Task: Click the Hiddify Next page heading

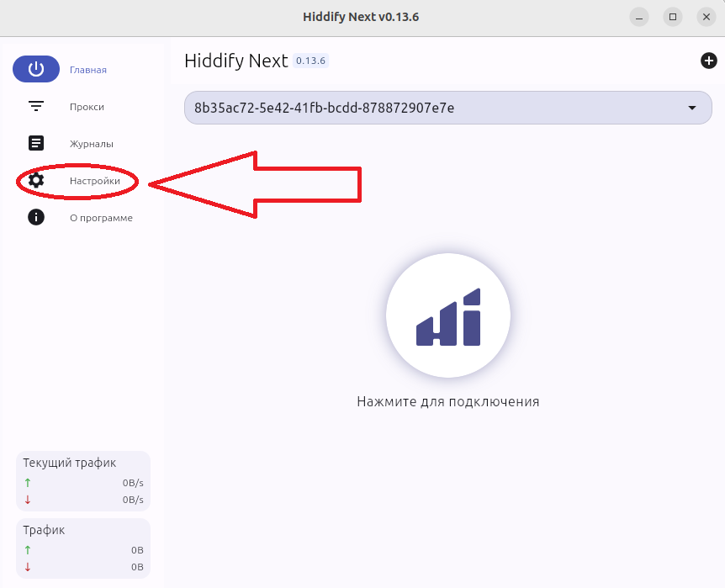Action: (x=235, y=61)
